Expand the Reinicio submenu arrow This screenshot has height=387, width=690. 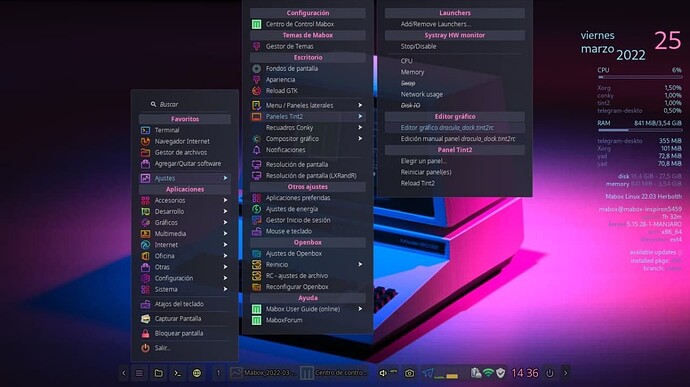360,265
